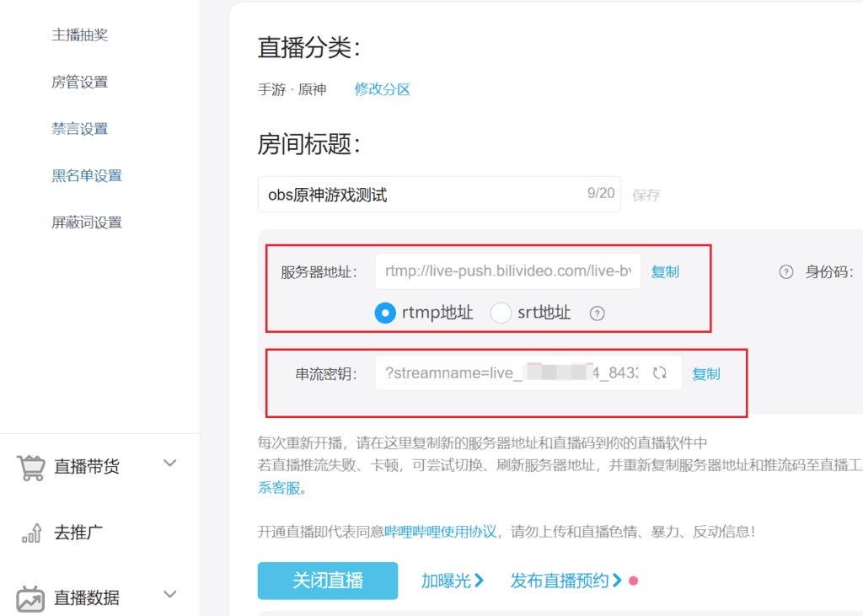Select the rtmp地址 radio button
863x616 pixels.
(385, 313)
